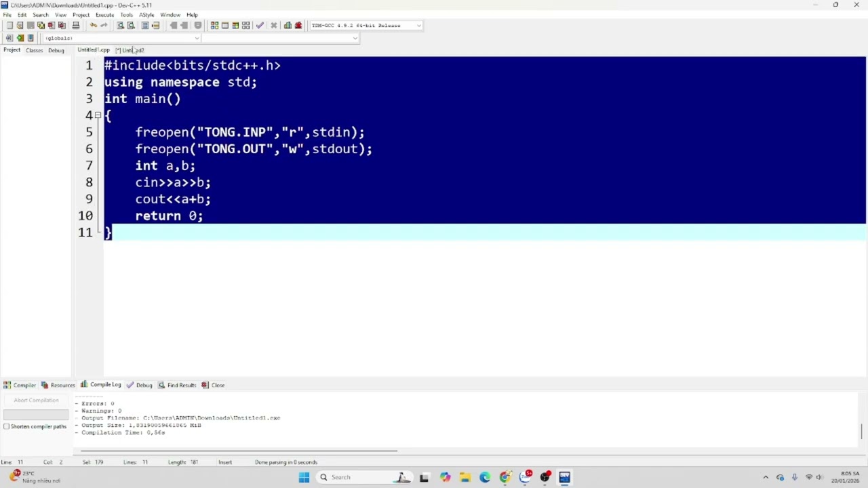Click the Indent toolbar icon
The width and height of the screenshot is (868, 488).
[145, 25]
